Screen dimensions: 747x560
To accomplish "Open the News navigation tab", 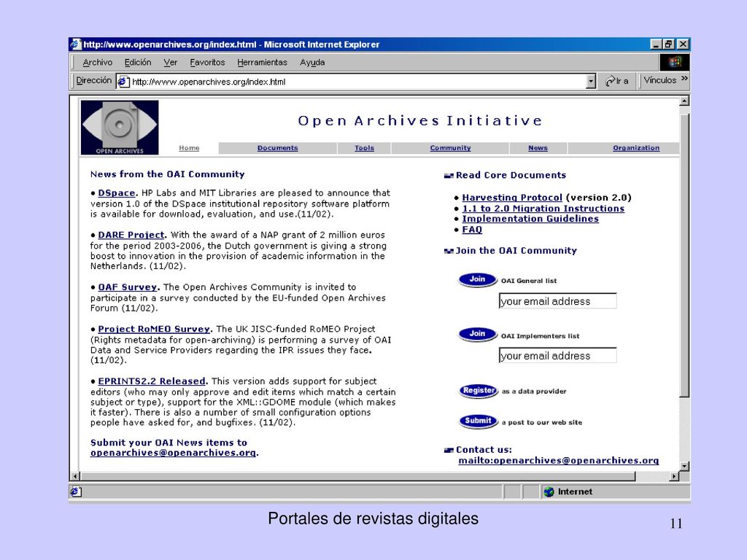I will click(x=538, y=148).
